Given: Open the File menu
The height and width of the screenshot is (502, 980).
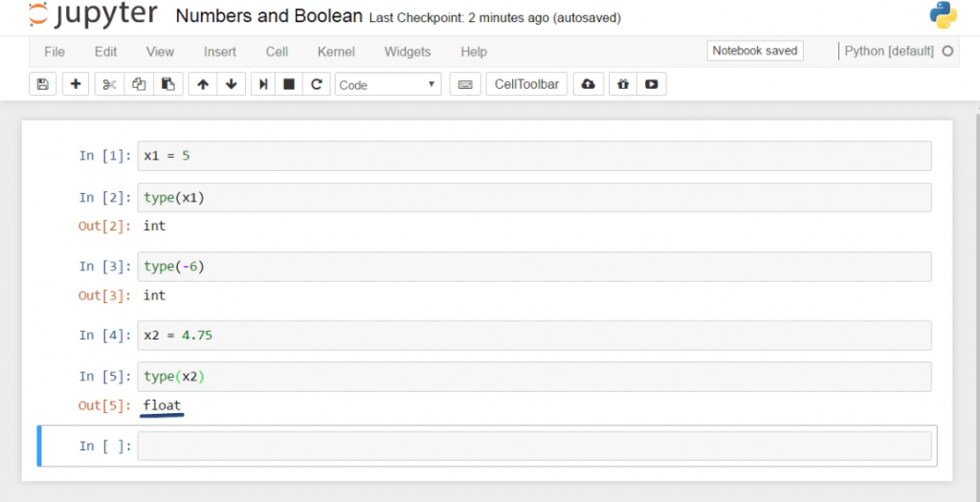Looking at the screenshot, I should point(55,52).
